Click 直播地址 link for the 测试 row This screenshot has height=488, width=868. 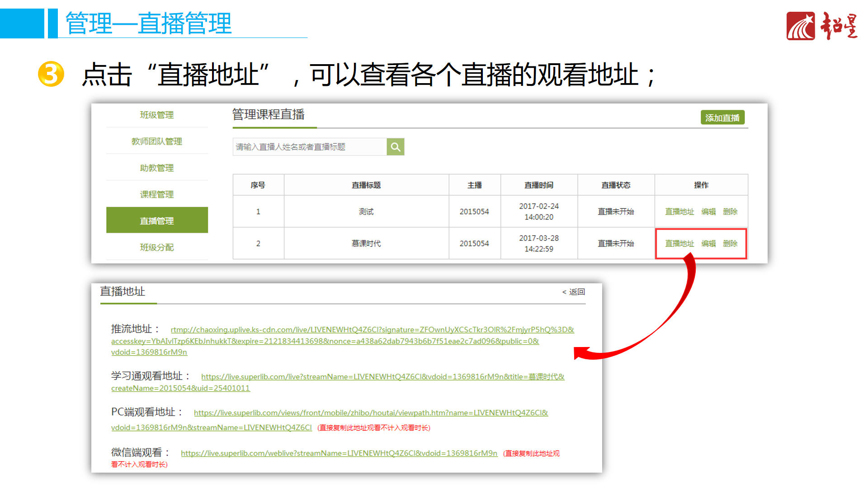679,211
